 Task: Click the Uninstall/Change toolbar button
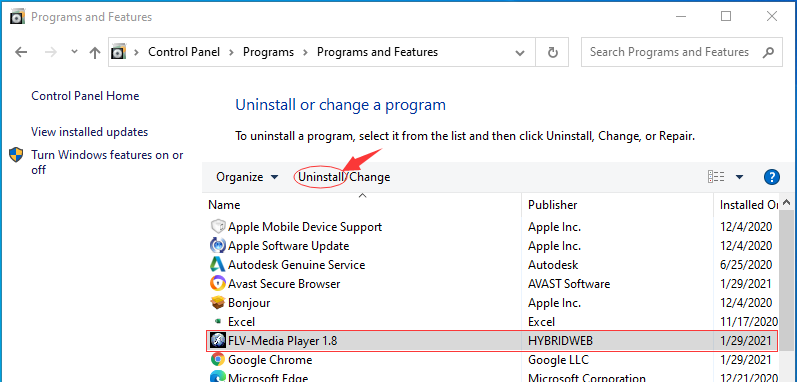pos(344,177)
